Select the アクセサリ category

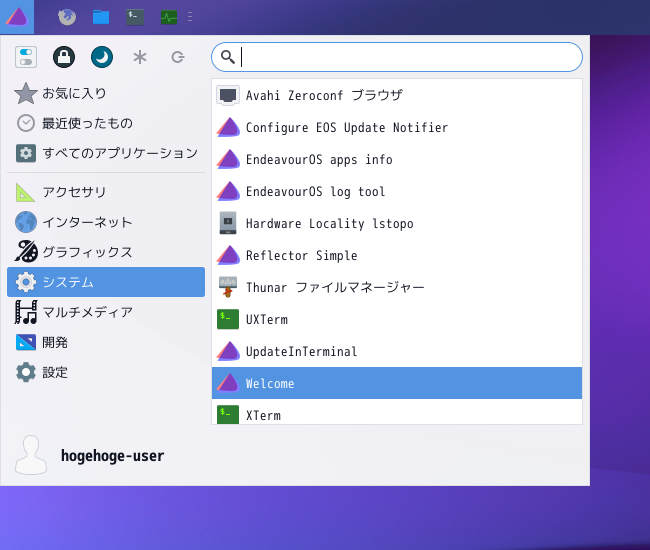pyautogui.click(x=106, y=192)
